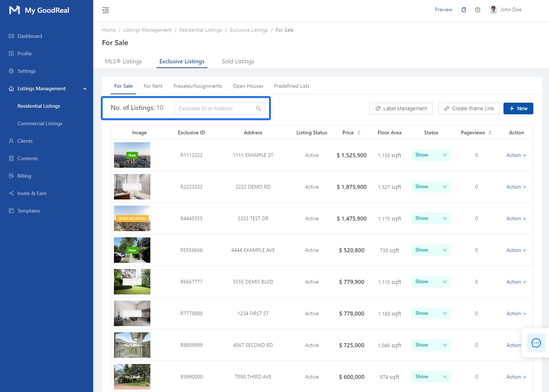Click the copy icon next to Preview
Screen dimensions: 549x392
click(x=463, y=10)
